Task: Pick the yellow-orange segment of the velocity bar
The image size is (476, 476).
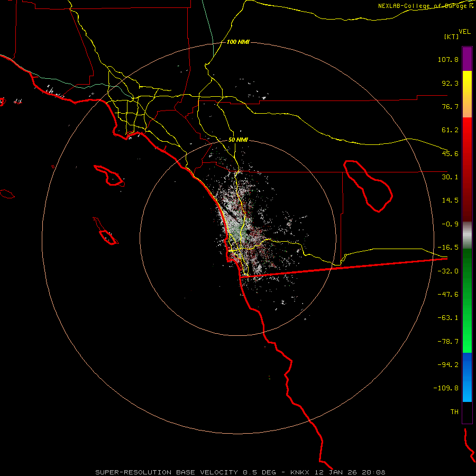Action: tap(467, 94)
